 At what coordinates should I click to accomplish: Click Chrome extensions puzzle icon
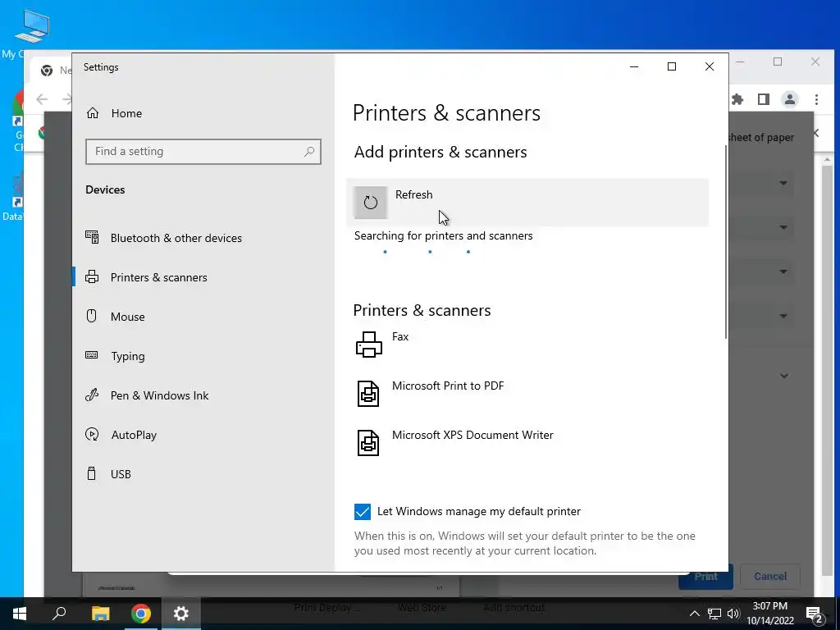point(737,99)
